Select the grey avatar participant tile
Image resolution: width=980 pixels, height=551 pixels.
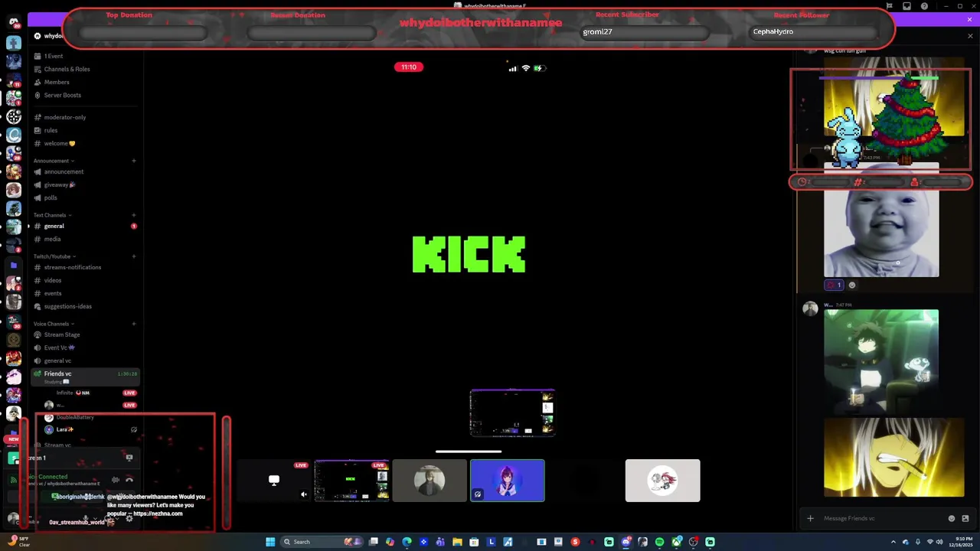[x=430, y=481]
